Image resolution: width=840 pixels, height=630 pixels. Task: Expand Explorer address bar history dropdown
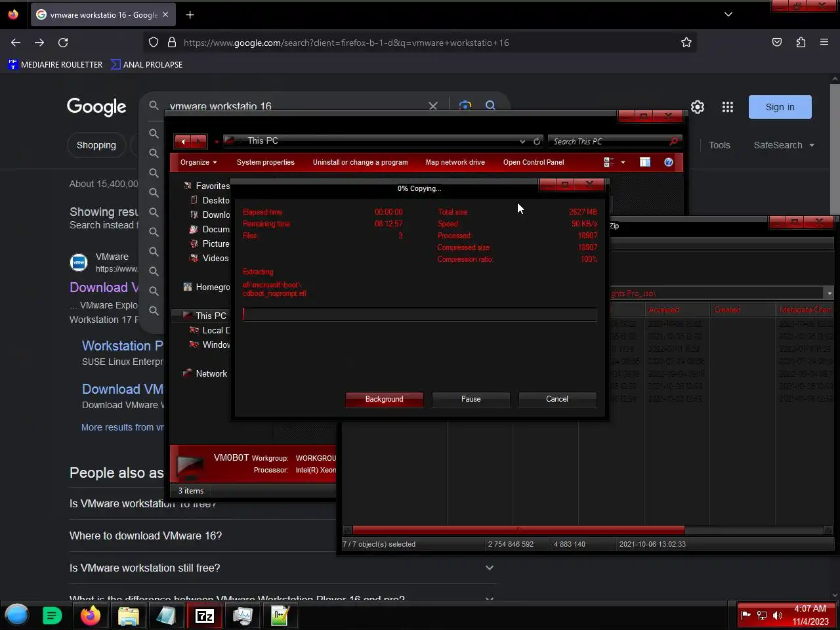point(522,141)
